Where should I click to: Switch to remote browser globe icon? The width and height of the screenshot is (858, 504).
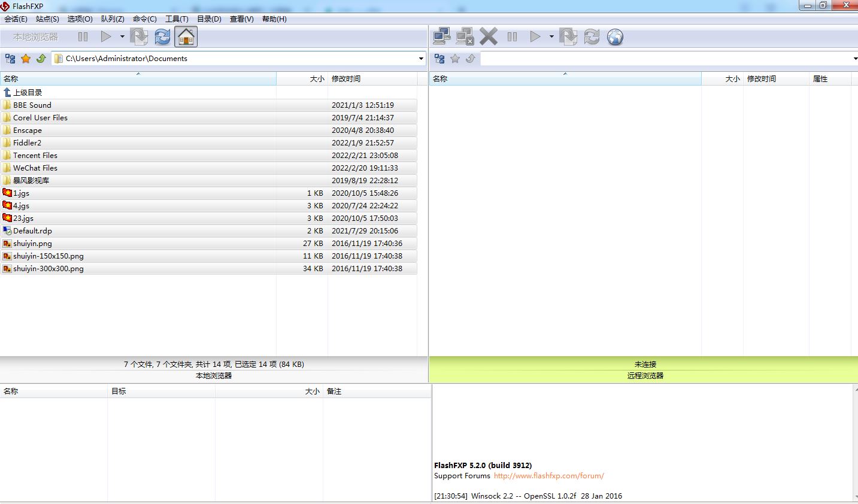[615, 37]
